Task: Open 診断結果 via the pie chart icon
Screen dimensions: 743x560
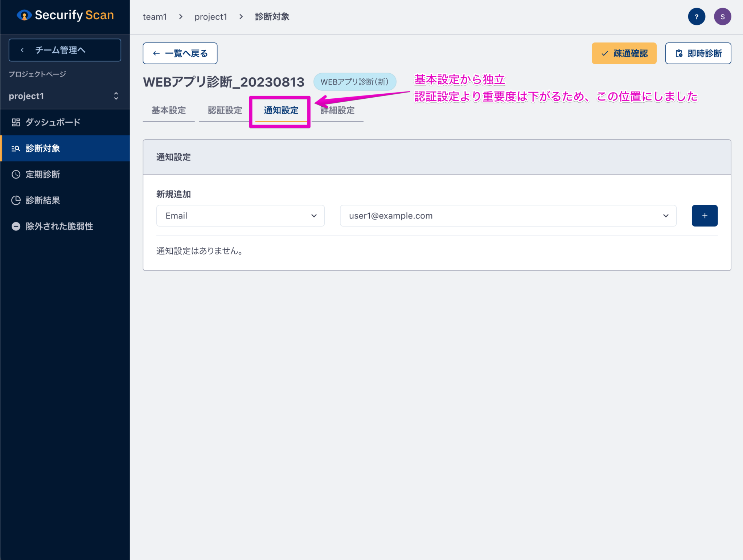Action: tap(16, 200)
